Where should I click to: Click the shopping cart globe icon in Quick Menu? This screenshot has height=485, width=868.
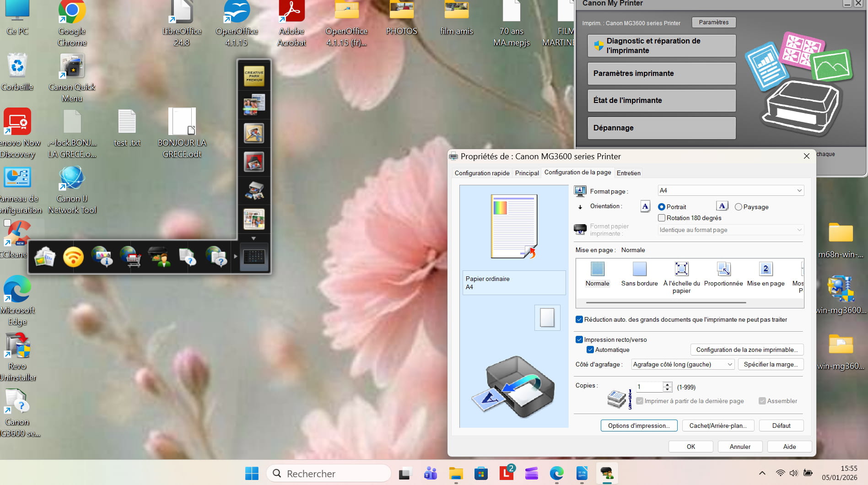click(131, 257)
